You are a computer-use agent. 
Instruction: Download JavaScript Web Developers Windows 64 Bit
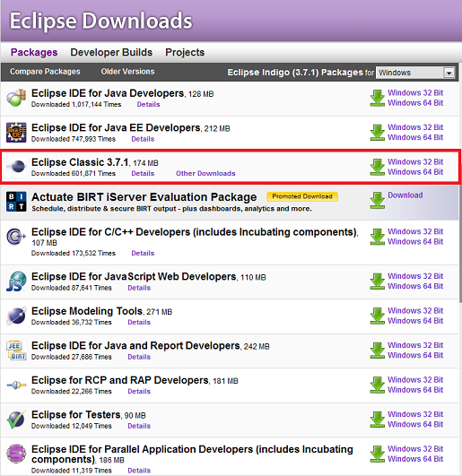pyautogui.click(x=415, y=286)
